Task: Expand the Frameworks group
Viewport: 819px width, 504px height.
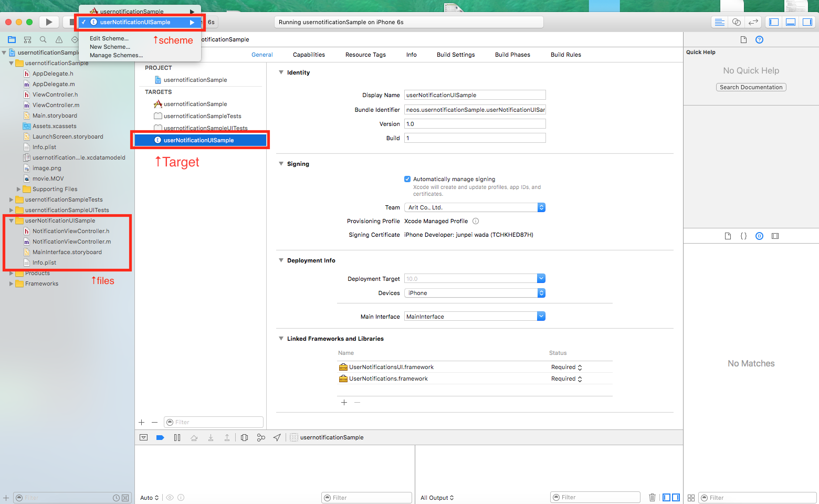Action: tap(12, 283)
